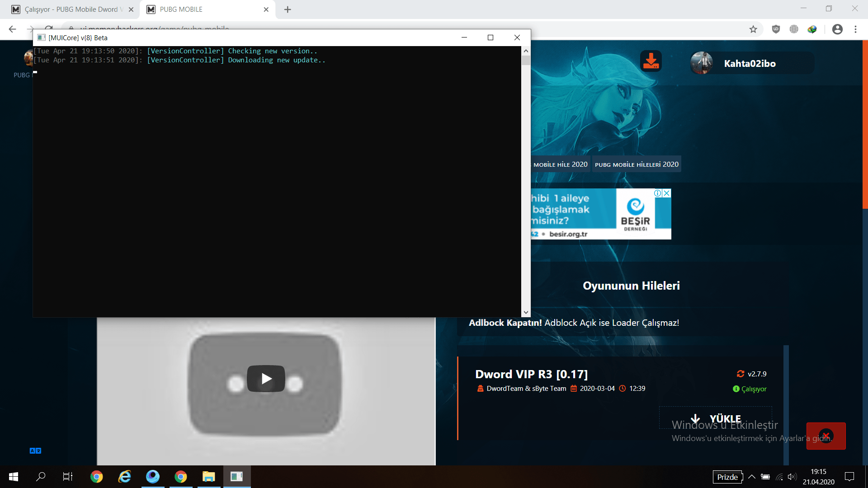Open Chrome three-dot menu
868x488 pixels.
855,29
